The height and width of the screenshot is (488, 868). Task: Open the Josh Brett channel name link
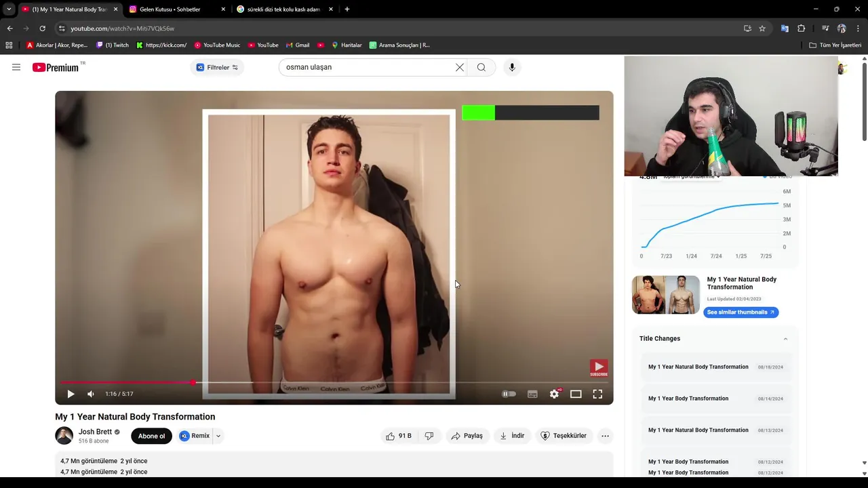click(x=95, y=432)
